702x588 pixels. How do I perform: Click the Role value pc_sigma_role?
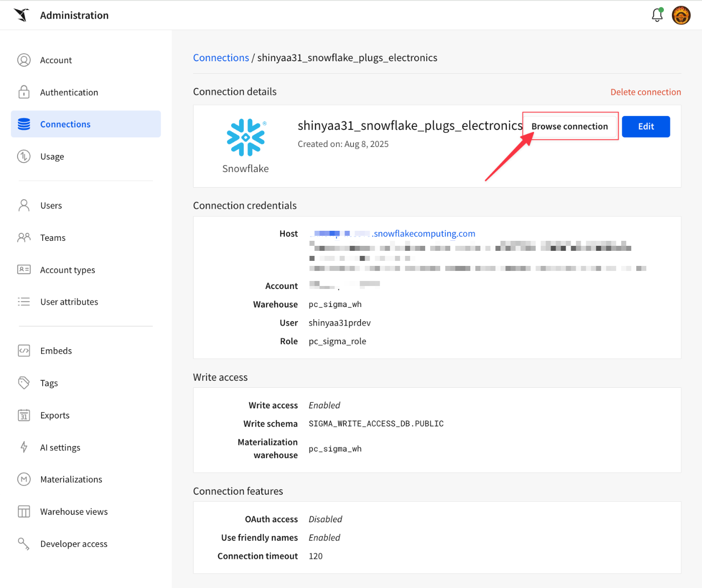337,342
